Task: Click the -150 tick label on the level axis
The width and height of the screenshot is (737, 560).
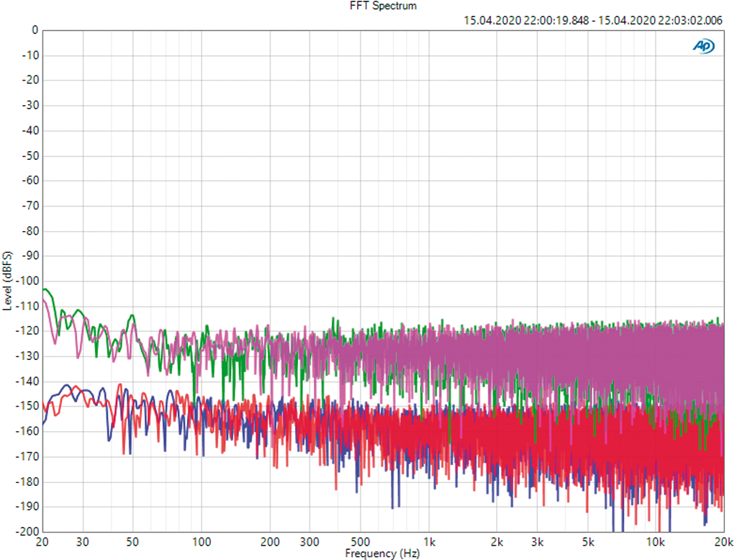Action: 28,406
